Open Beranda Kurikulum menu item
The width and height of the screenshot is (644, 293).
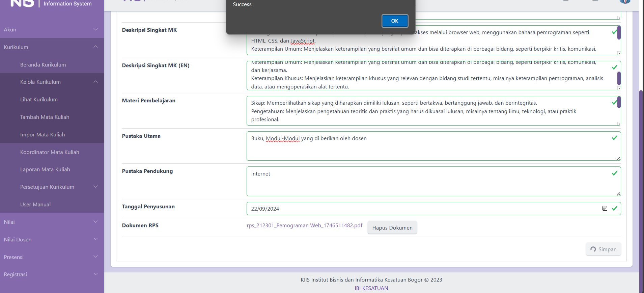tap(43, 65)
